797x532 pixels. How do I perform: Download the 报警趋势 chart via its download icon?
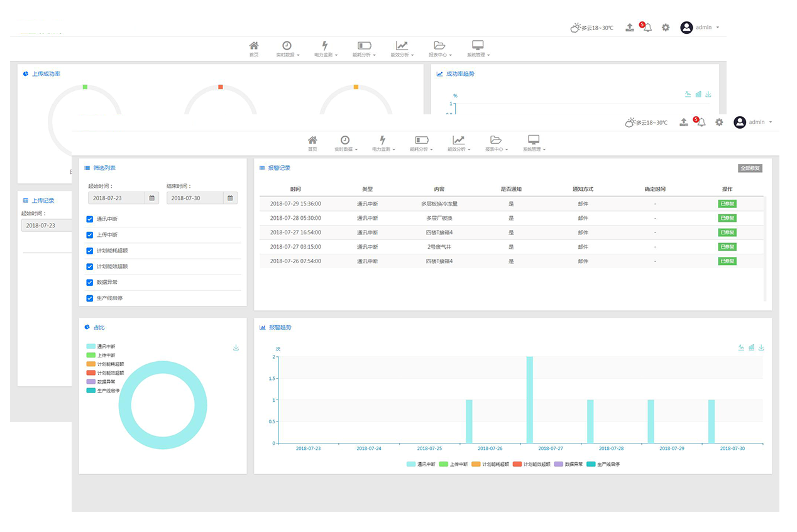click(761, 347)
